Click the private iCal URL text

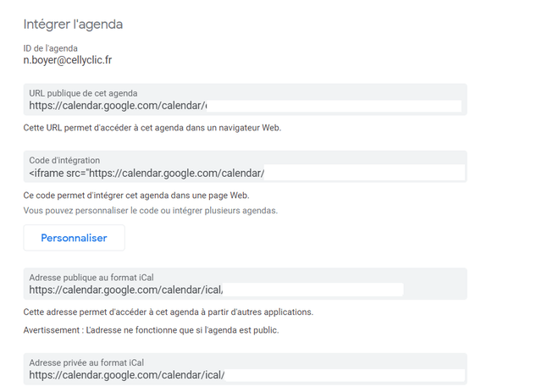(x=126, y=375)
